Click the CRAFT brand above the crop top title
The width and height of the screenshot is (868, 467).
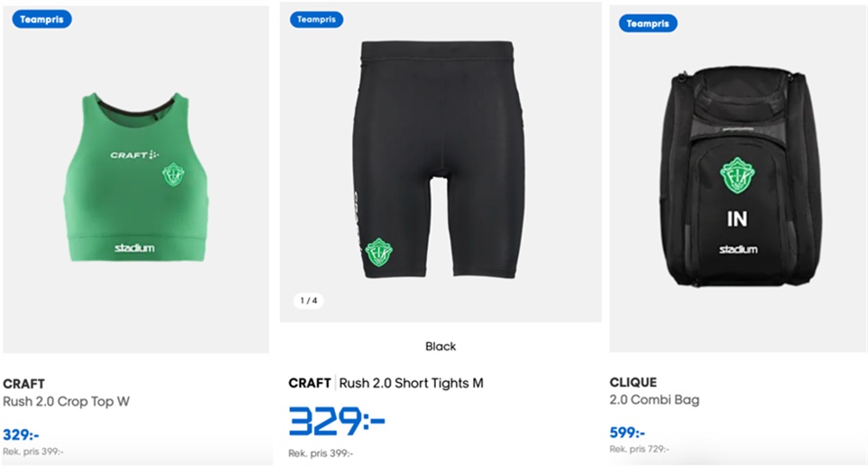(23, 384)
